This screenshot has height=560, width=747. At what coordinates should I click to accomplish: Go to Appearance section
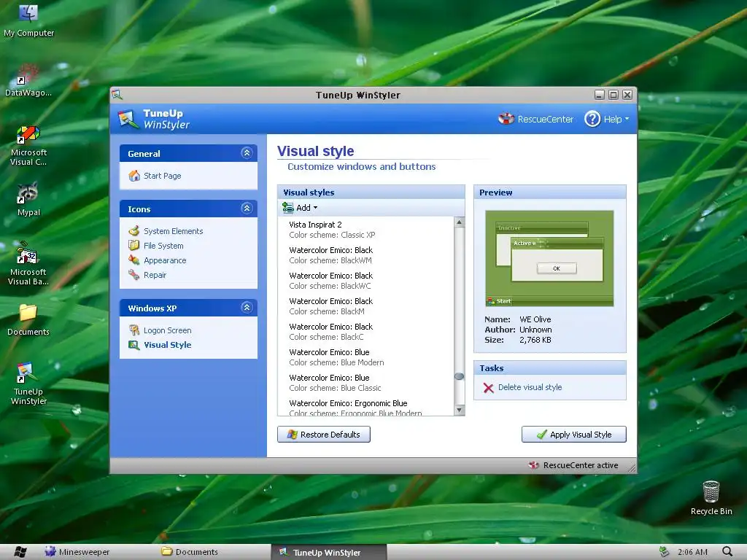[x=165, y=260]
